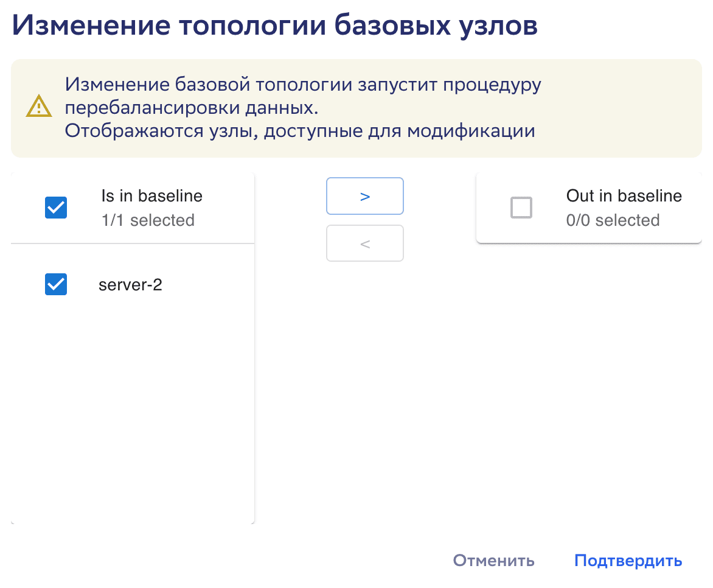
Task: Click the "Изменение топологии базовых узлов" title
Action: pyautogui.click(x=274, y=27)
